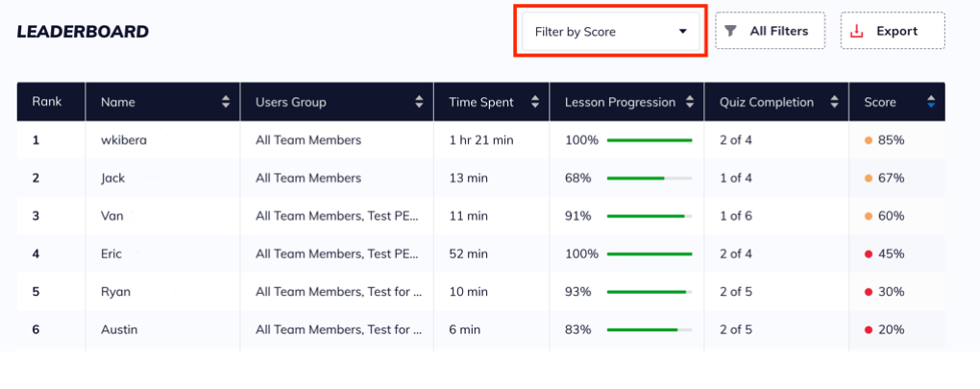Select user wkibera in the leaderboard
The width and height of the screenshot is (980, 389).
[124, 140]
